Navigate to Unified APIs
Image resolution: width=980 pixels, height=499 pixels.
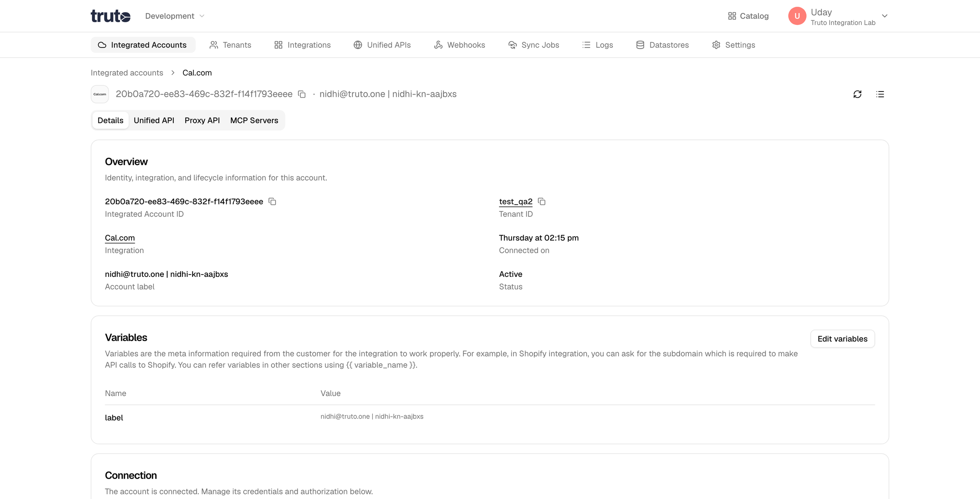tap(382, 45)
